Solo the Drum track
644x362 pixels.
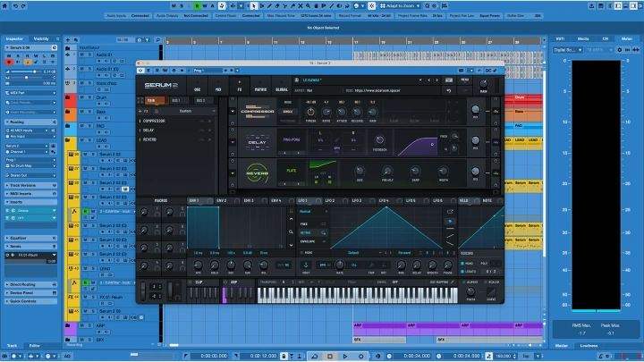click(88, 97)
